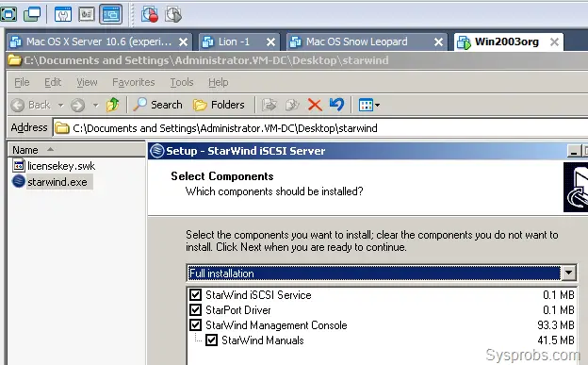The height and width of the screenshot is (365, 588).
Task: Click the VMware full screen view icon
Action: (8, 14)
